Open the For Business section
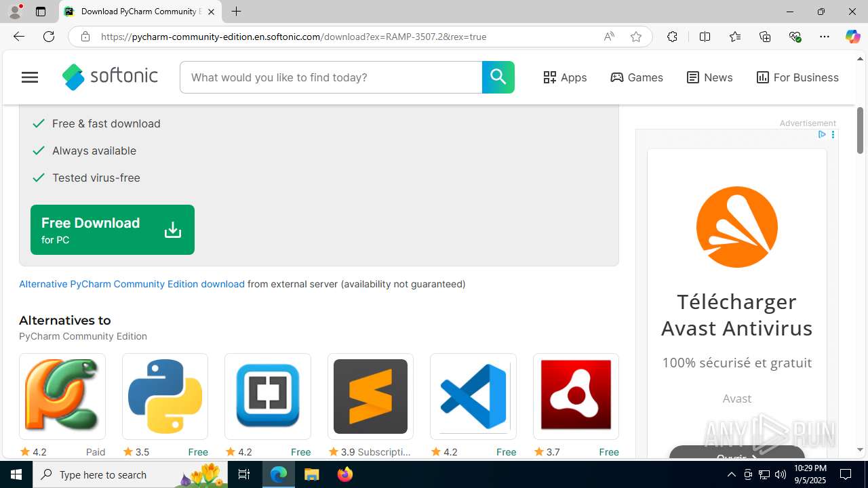The width and height of the screenshot is (868, 488). coord(797,77)
